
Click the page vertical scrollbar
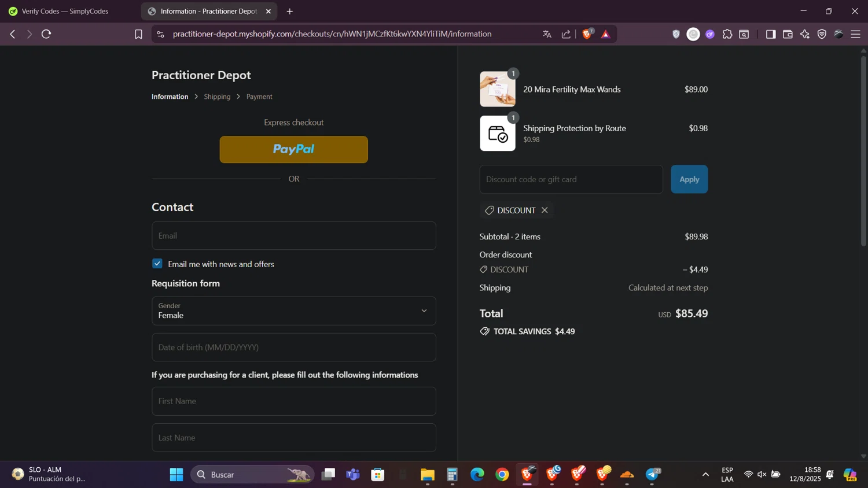tap(863, 150)
